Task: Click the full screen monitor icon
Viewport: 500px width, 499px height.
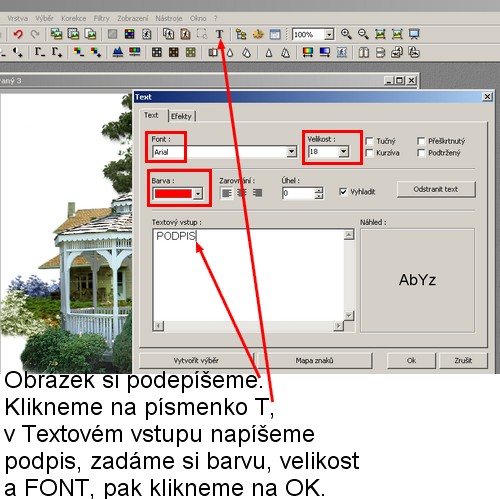Action: click(414, 34)
